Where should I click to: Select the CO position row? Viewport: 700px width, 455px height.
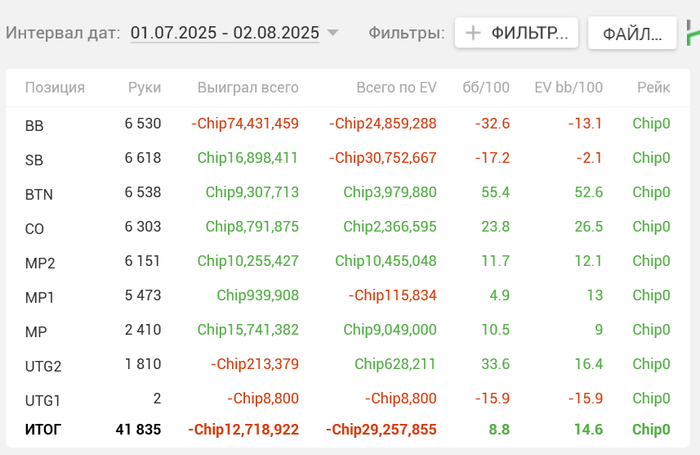(348, 227)
